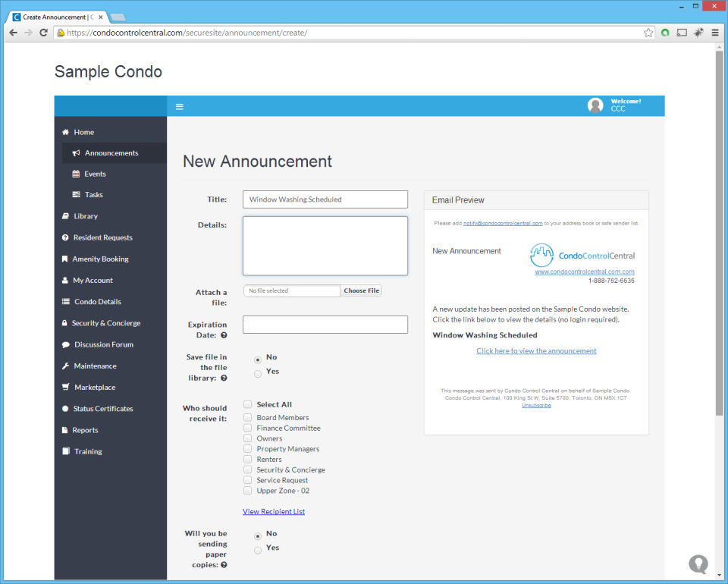Click the Library book icon
728x584 pixels.
pyautogui.click(x=65, y=216)
